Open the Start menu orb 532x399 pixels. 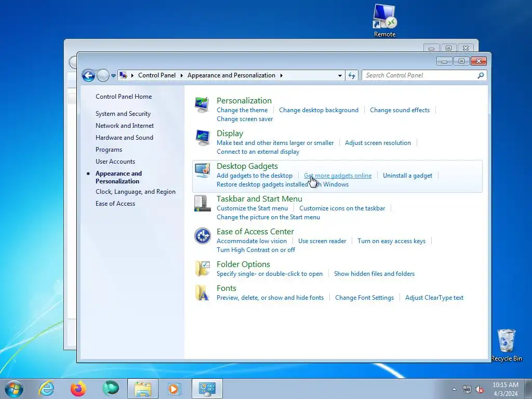tap(14, 389)
